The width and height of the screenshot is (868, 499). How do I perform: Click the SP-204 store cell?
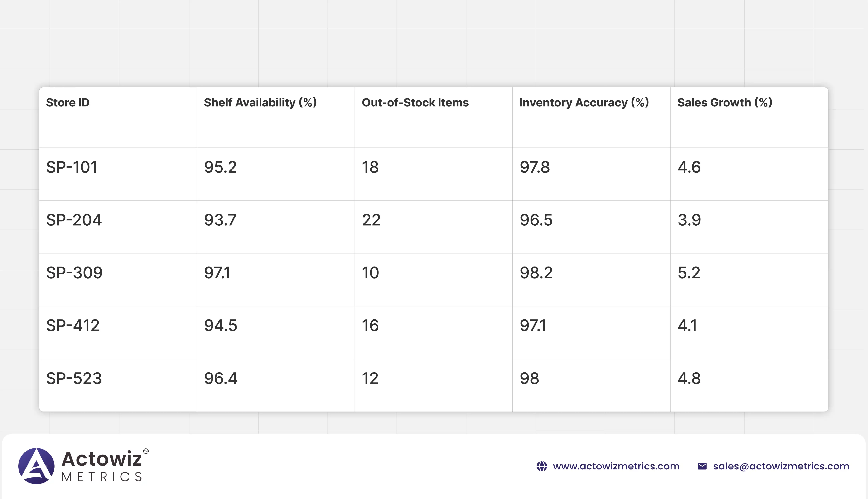coord(74,220)
